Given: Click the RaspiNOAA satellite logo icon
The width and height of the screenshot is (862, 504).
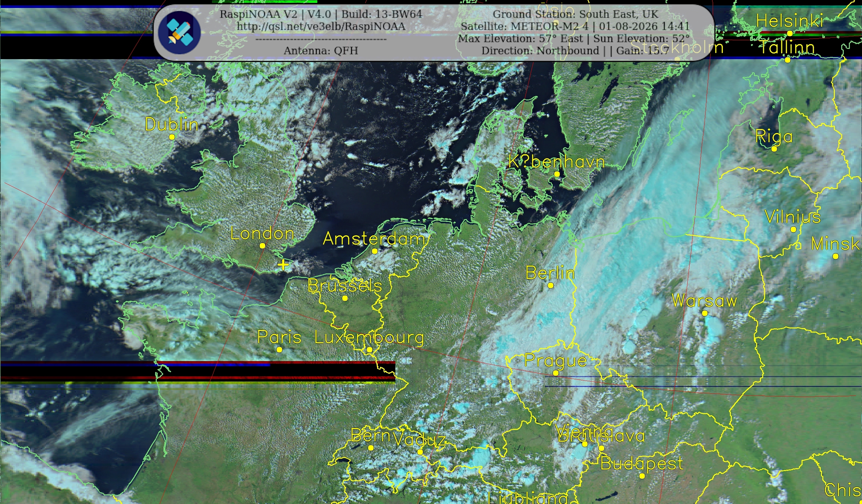Looking at the screenshot, I should tap(179, 33).
